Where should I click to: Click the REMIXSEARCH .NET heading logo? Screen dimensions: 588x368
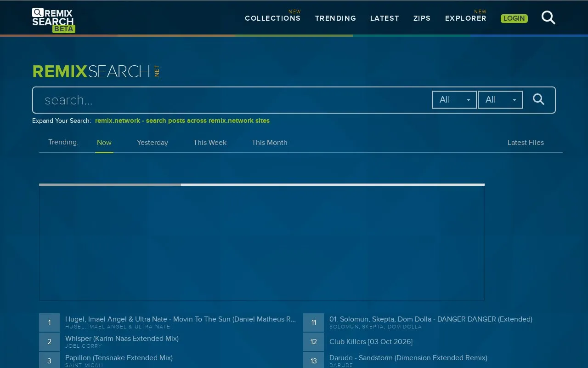pos(96,71)
